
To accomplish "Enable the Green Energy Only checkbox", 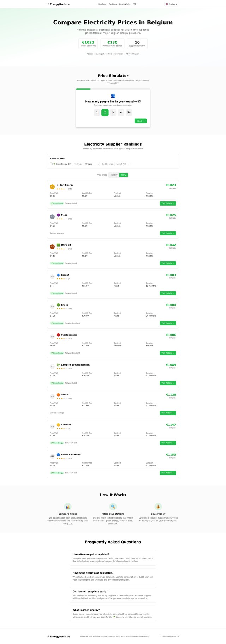I will point(51,164).
